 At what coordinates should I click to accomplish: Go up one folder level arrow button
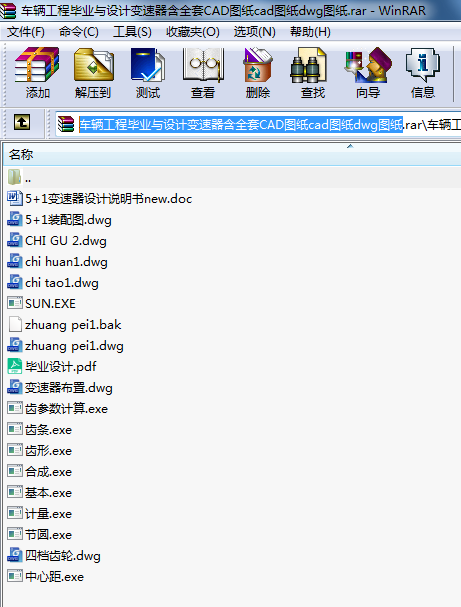pyautogui.click(x=22, y=123)
